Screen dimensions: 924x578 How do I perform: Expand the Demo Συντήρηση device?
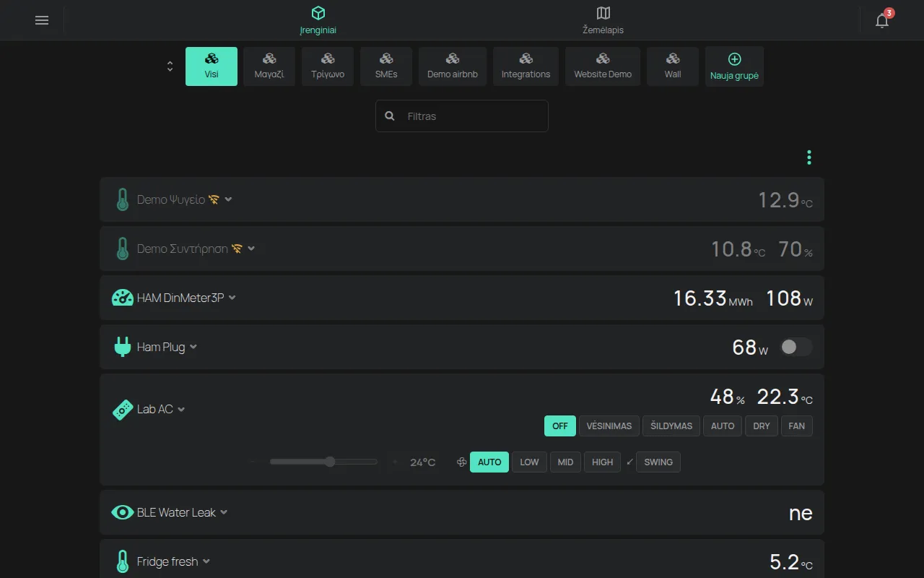251,249
